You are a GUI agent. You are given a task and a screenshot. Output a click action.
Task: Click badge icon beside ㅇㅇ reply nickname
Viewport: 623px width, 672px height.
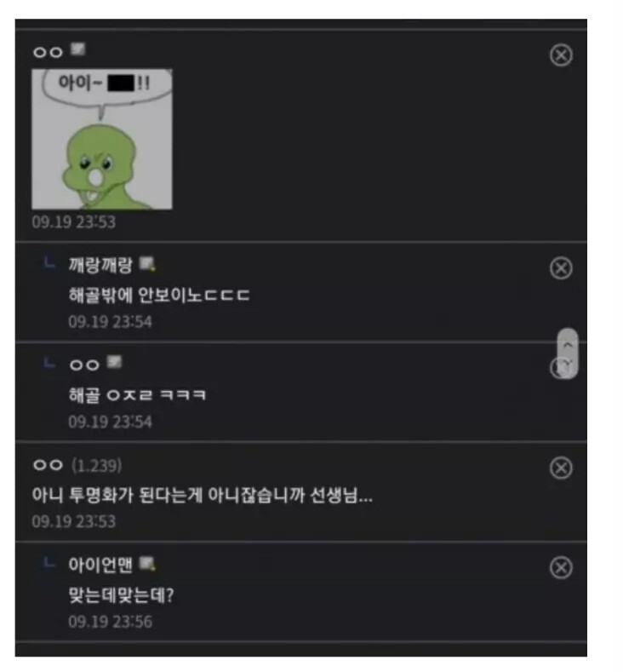114,362
